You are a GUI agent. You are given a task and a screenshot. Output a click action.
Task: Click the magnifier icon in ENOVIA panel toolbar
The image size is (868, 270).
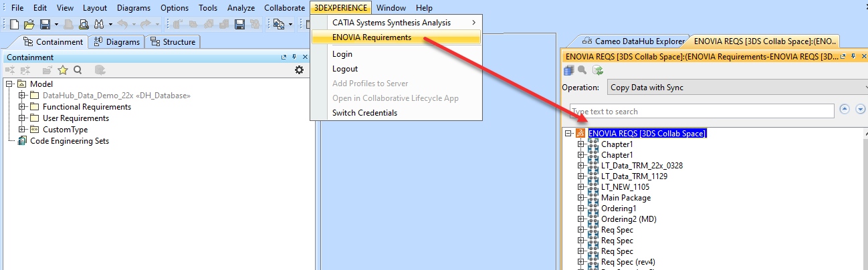(582, 70)
